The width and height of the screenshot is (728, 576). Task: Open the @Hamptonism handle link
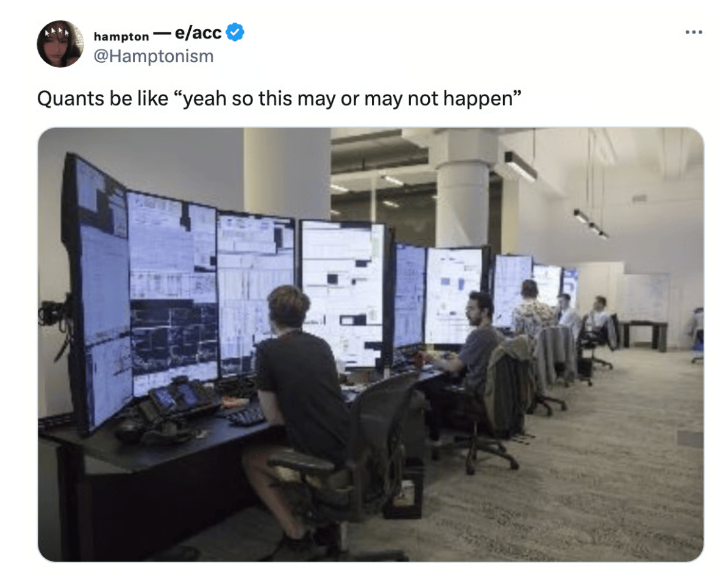[154, 56]
